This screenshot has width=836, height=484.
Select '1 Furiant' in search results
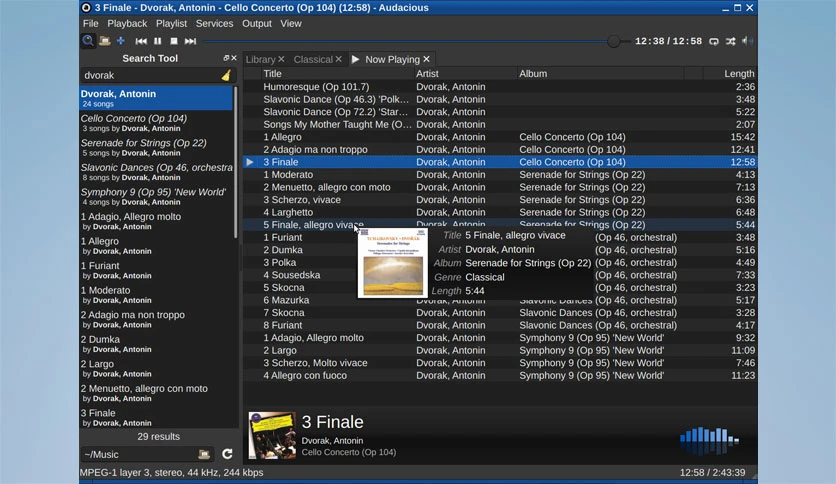pyautogui.click(x=156, y=270)
